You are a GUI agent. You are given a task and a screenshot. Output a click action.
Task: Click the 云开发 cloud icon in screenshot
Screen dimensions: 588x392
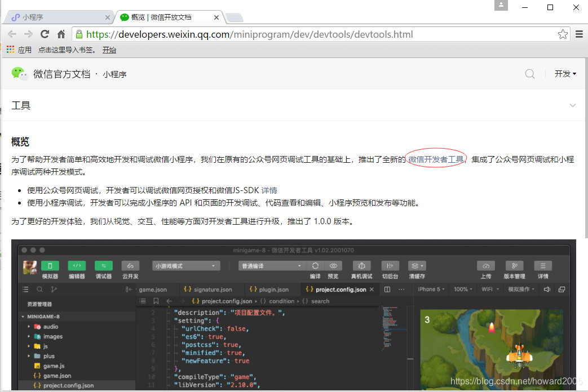[130, 266]
